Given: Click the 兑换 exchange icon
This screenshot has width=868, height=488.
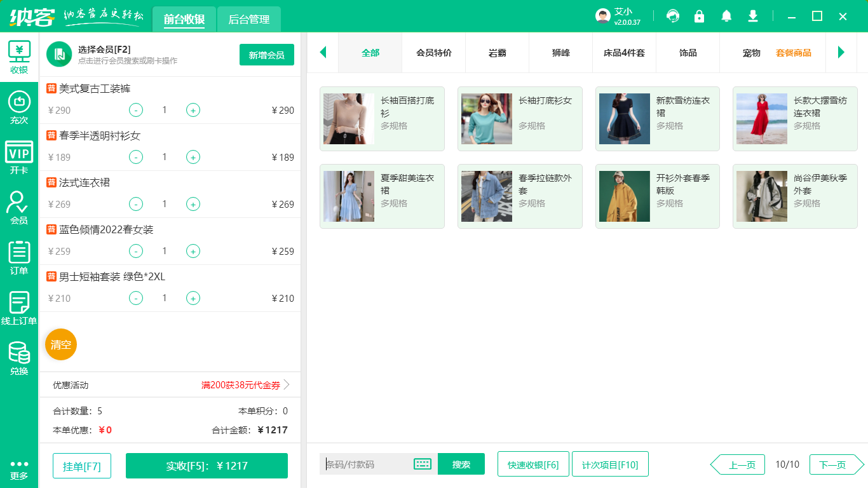Looking at the screenshot, I should point(19,353).
